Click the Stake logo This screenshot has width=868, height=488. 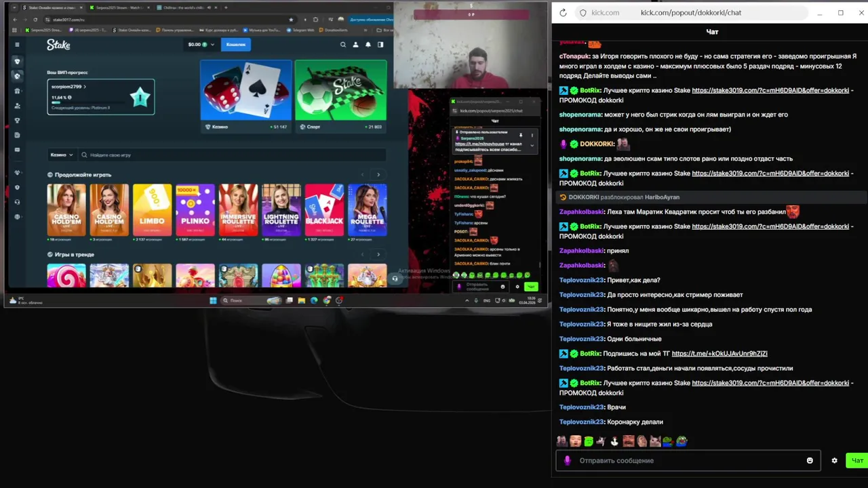pyautogui.click(x=58, y=45)
